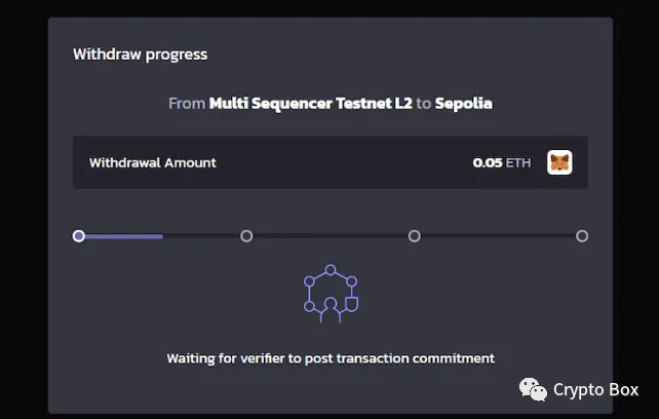Click progress track between third and fourth steps
The image size is (659, 419).
click(498, 236)
